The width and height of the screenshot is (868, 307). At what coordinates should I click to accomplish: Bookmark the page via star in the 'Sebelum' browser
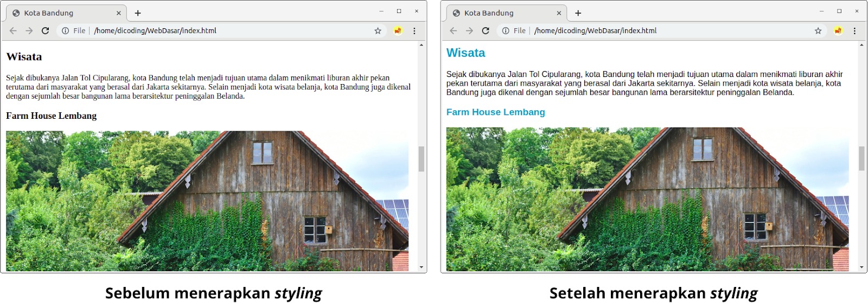378,31
